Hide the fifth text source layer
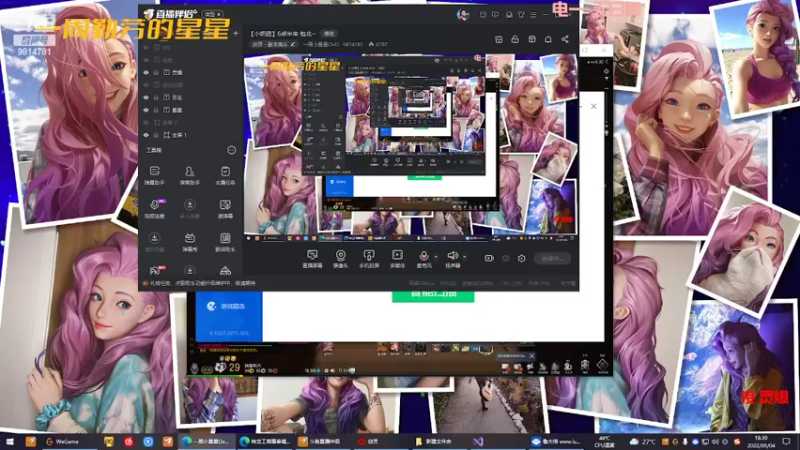The height and width of the screenshot is (450, 800). coord(146,97)
